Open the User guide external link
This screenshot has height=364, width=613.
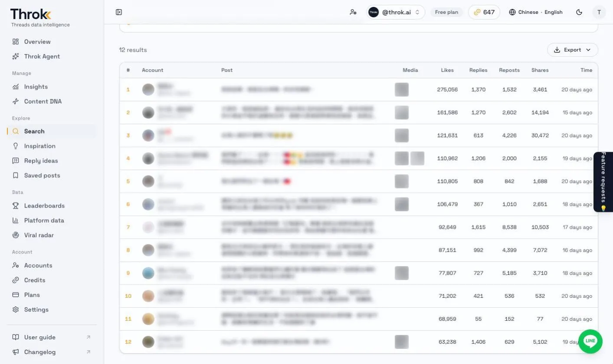tap(52, 337)
